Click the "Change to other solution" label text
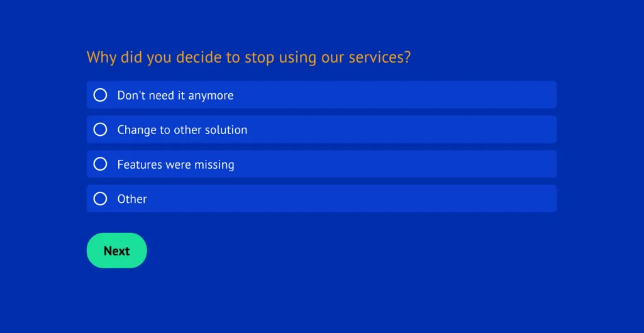This screenshot has height=333, width=644. [x=182, y=130]
